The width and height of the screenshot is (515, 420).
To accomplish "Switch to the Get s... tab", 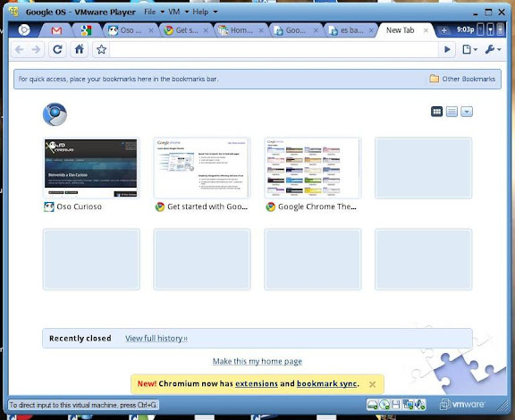I will [x=186, y=30].
